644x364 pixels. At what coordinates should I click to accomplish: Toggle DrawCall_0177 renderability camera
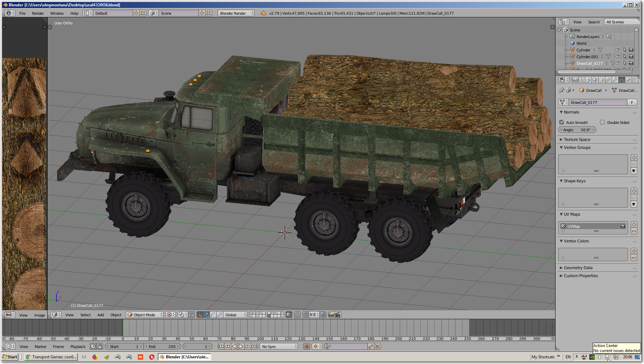(631, 63)
